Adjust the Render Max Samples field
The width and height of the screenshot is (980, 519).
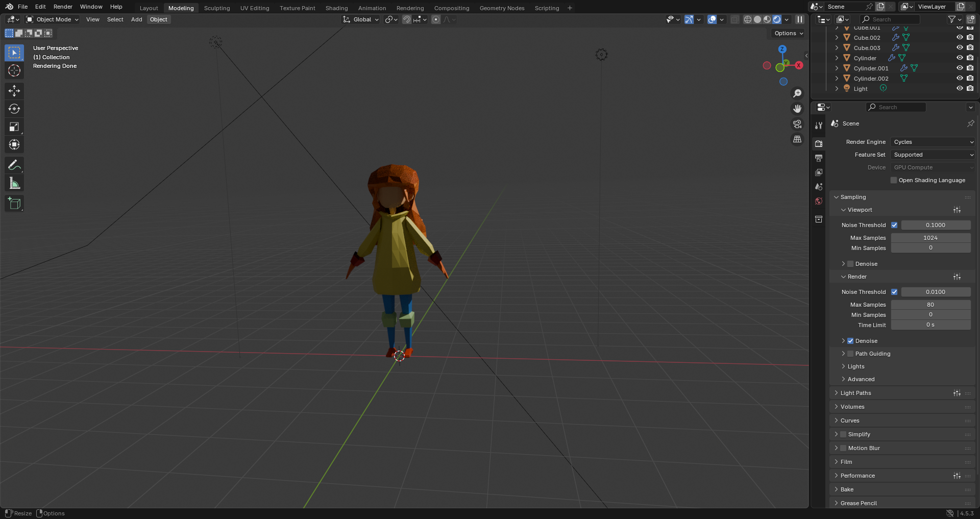[x=930, y=305]
